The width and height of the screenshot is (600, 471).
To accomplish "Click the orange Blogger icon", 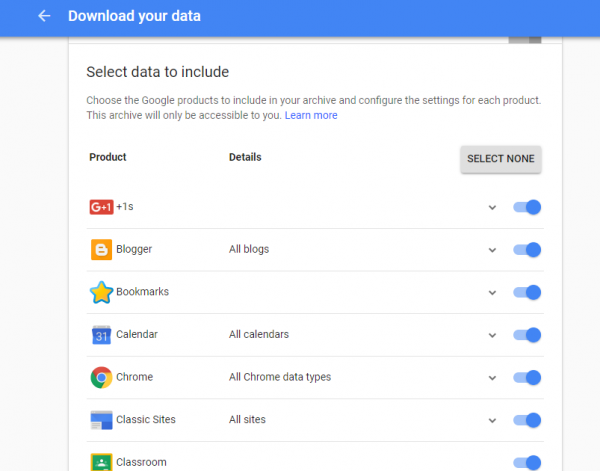I will click(101, 249).
